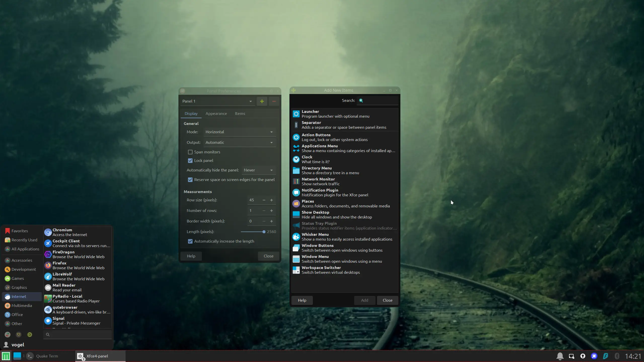
Task: Click the red minus remove-panel icon
Action: [x=274, y=101]
